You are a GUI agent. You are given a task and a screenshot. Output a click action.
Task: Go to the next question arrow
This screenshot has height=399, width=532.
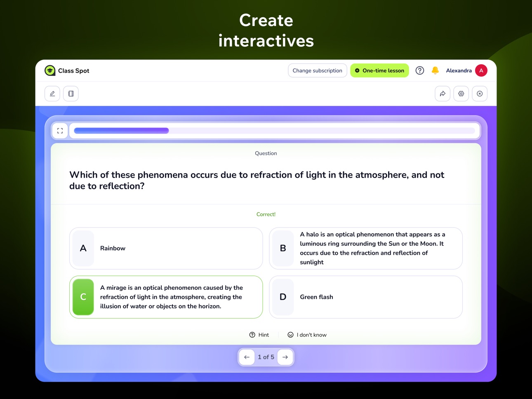point(285,357)
